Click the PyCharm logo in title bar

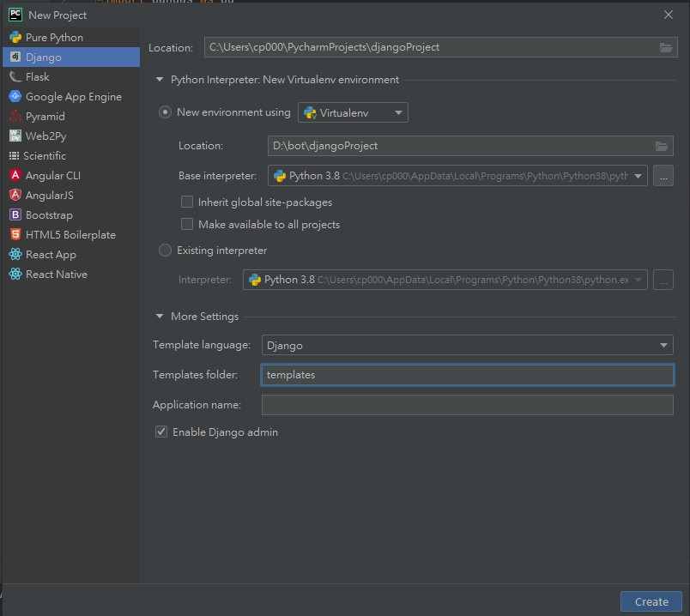(15, 15)
